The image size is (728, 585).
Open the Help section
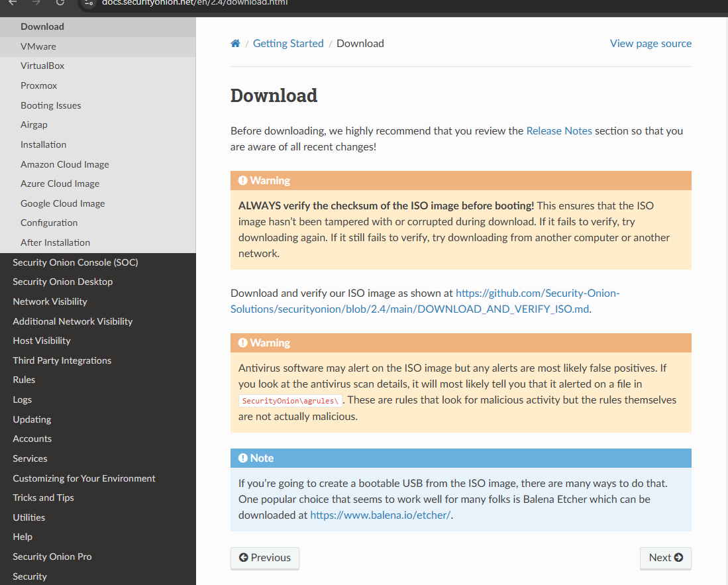(x=98, y=537)
